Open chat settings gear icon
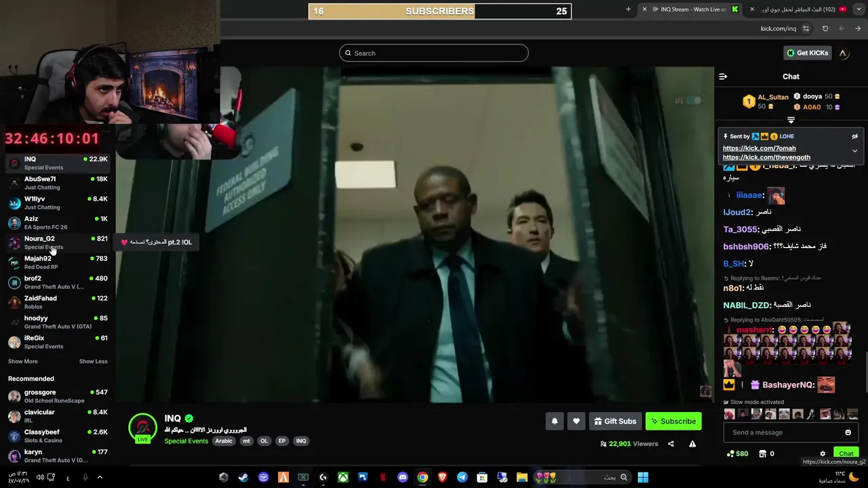The width and height of the screenshot is (868, 488). point(823,454)
